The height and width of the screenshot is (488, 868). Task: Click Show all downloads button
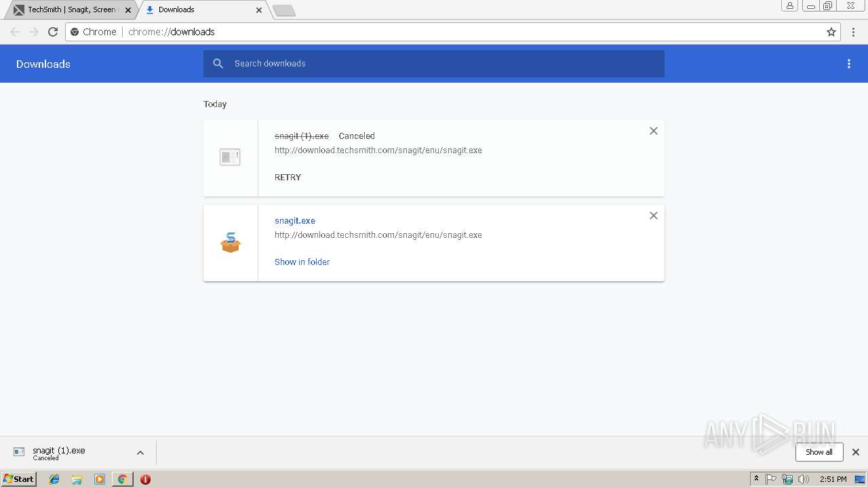tap(819, 452)
